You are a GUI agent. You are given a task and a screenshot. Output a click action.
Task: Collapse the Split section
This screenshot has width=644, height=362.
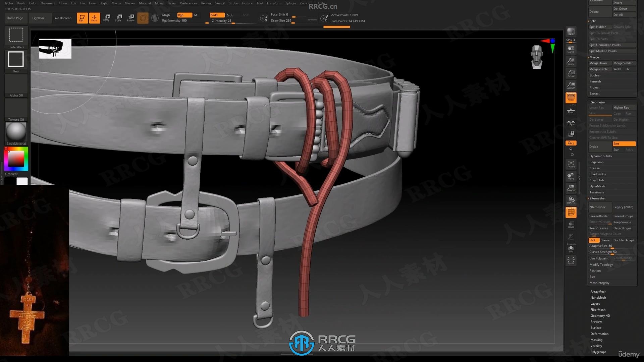592,21
